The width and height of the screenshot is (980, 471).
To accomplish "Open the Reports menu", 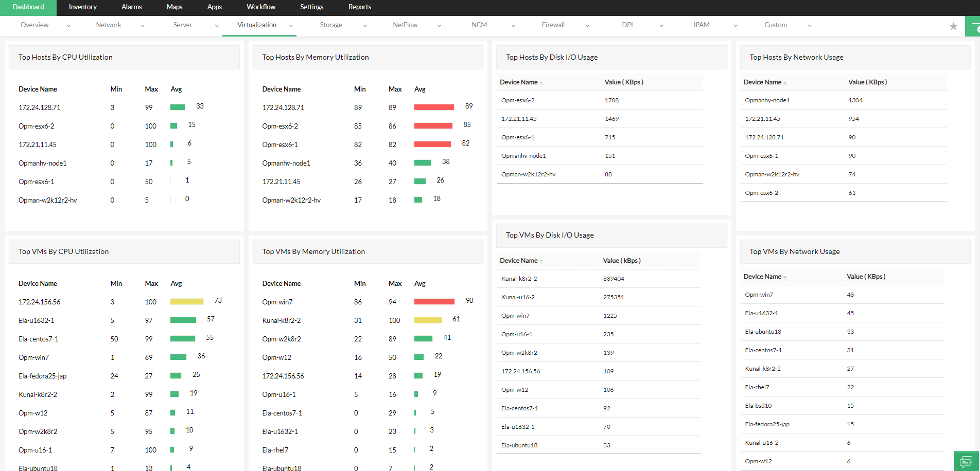I will coord(360,7).
